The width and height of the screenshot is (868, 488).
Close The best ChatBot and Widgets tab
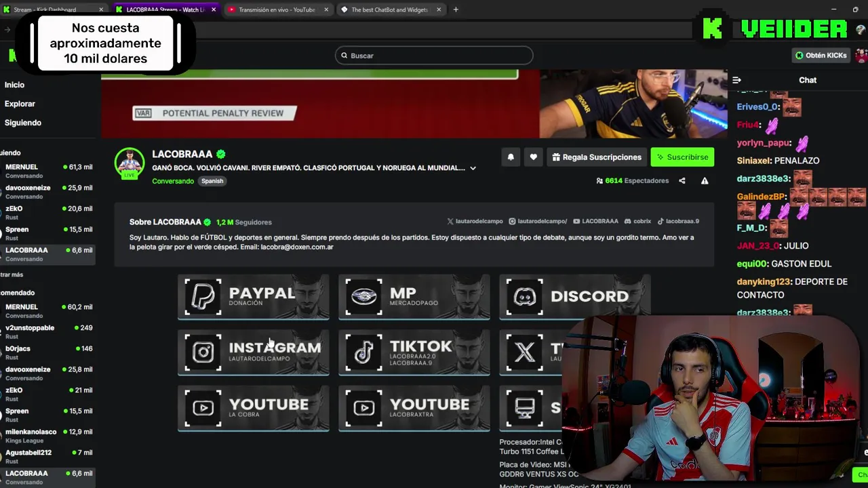pyautogui.click(x=439, y=9)
